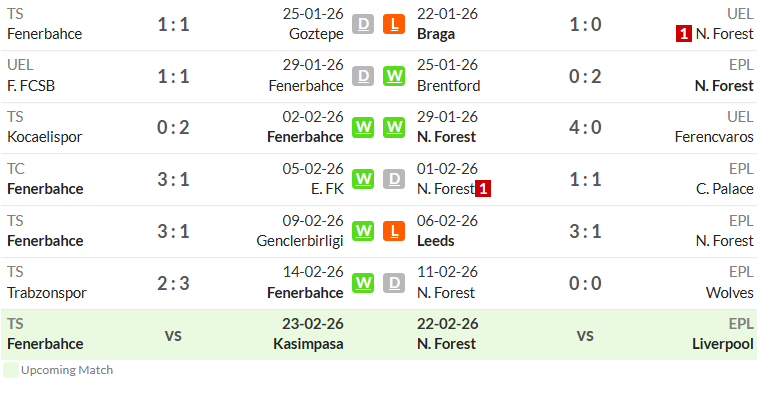757x401 pixels.
Task: Click the red card indicator next to N. Forest vs Braga
Action: tap(684, 34)
